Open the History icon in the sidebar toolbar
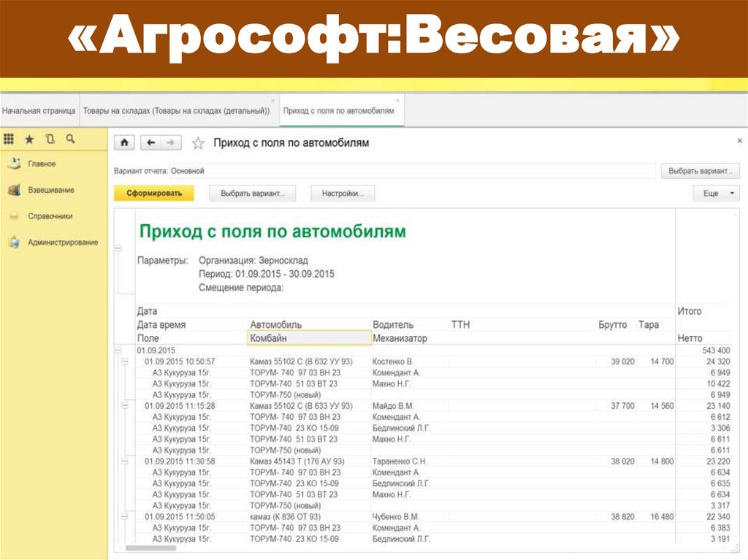Image resolution: width=748 pixels, height=560 pixels. click(x=50, y=138)
